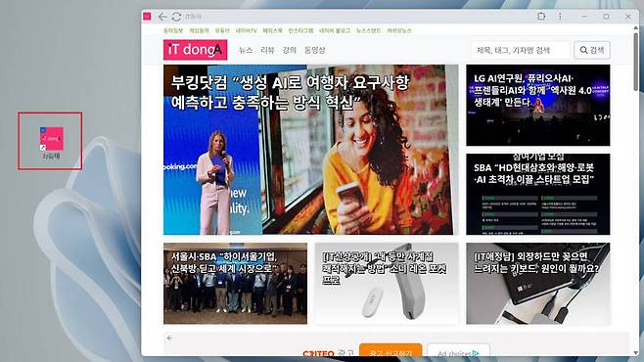Open the extensions puzzle icon

point(541,17)
